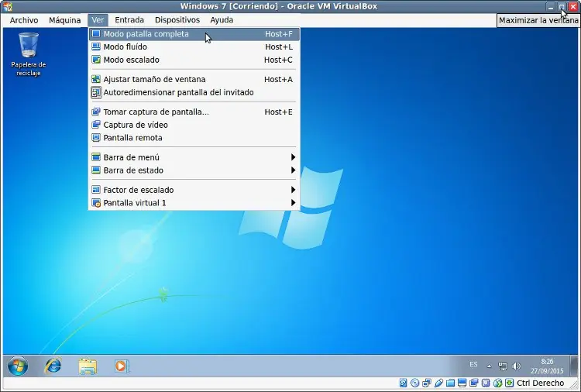Screen dimensions: 581x392
Task: Open the hard disk activity indicator in status bar
Action: coord(403,383)
